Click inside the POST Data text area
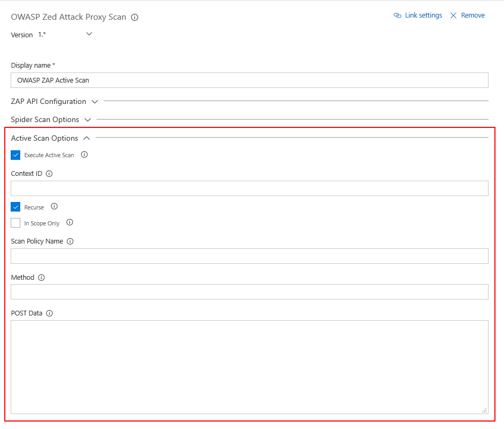 [x=250, y=367]
